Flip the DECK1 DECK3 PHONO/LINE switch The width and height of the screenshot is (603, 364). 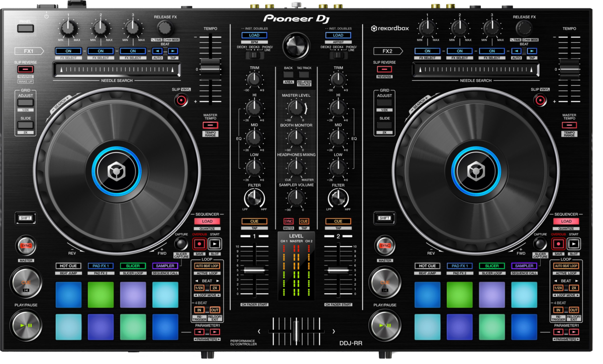[254, 56]
